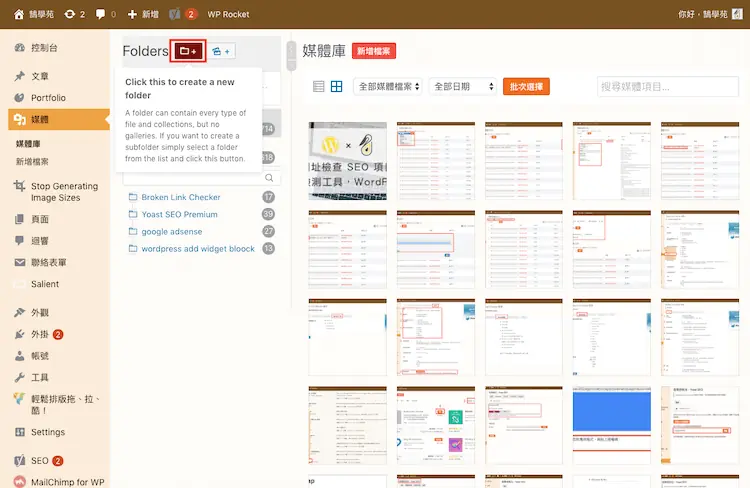The height and width of the screenshot is (488, 750).
Task: Select Yoast SEO Premium folder
Action: (x=179, y=214)
